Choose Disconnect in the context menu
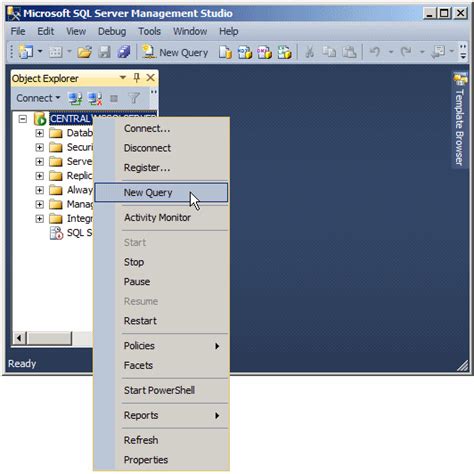The width and height of the screenshot is (474, 474). pyautogui.click(x=162, y=148)
